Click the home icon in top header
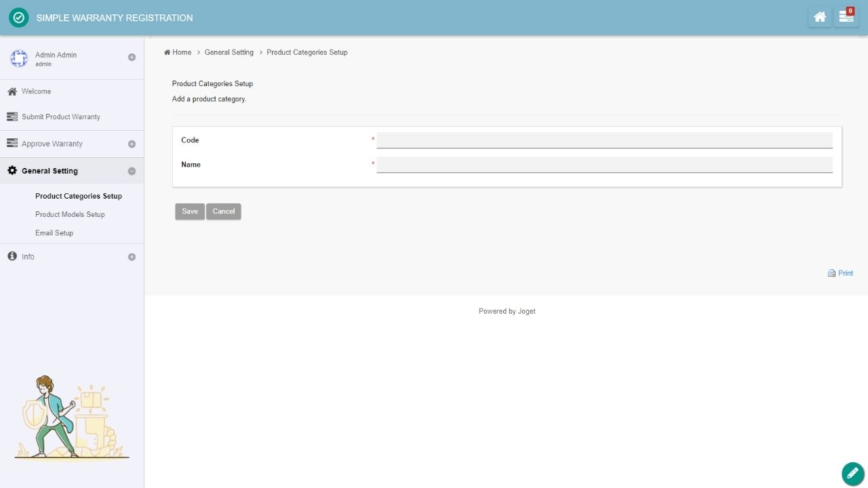 tap(820, 18)
